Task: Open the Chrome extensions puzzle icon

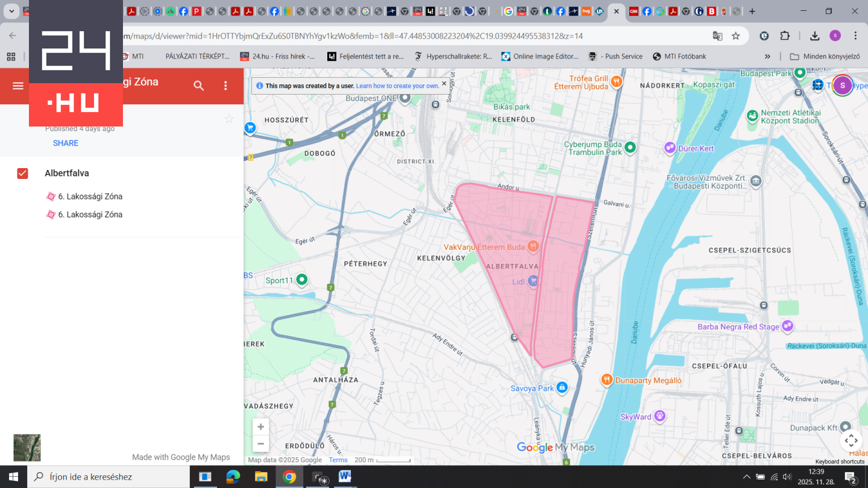Action: 785,36
